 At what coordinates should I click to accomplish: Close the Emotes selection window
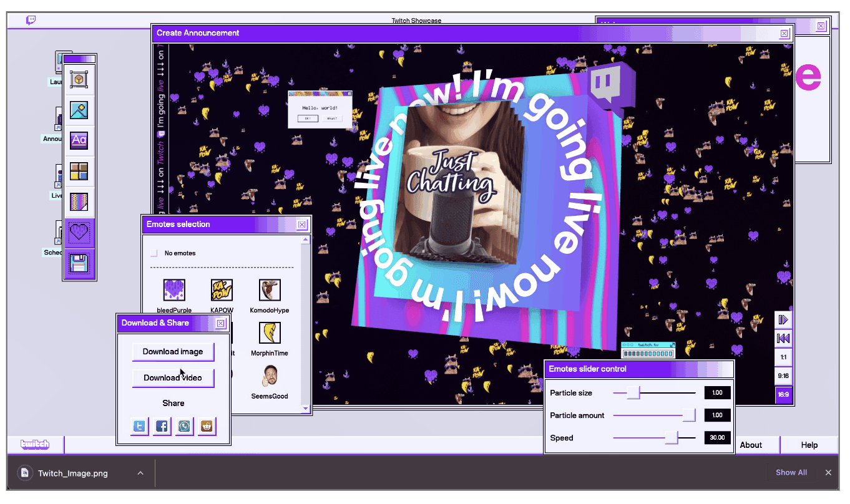(302, 225)
